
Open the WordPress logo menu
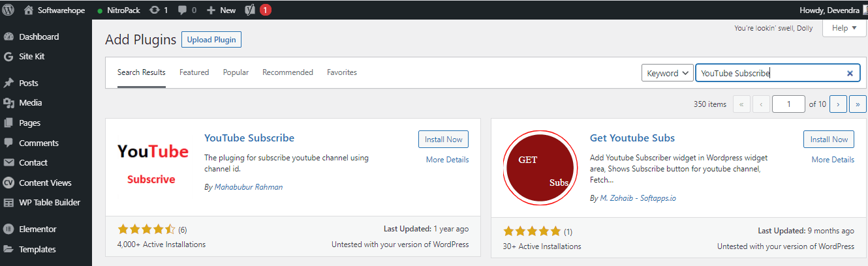click(x=8, y=10)
